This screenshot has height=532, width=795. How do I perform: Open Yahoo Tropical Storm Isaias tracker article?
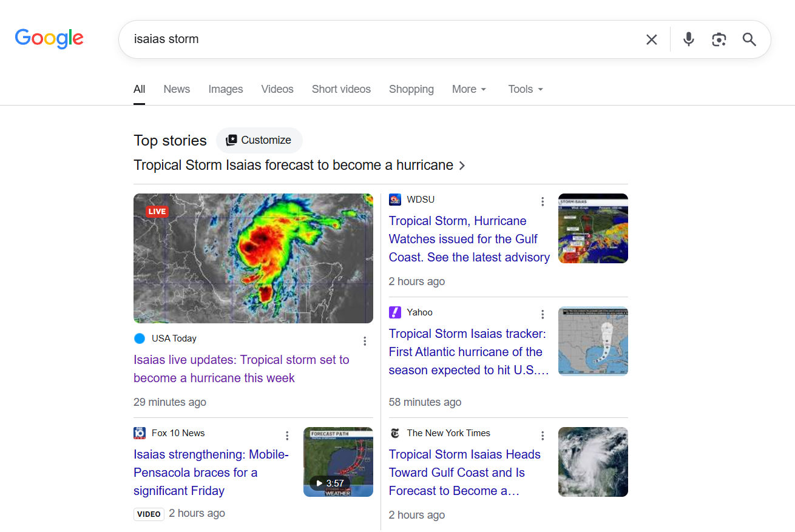click(x=469, y=352)
